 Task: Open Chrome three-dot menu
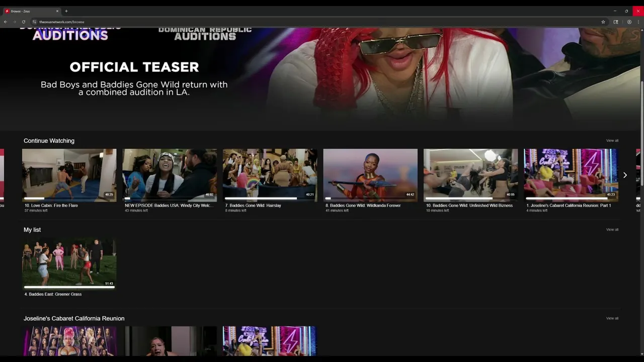[638, 22]
